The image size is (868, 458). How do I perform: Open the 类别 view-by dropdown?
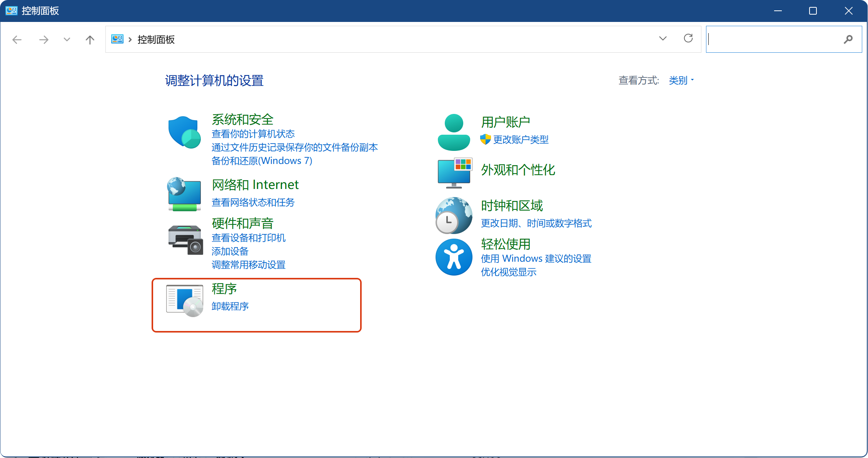click(x=681, y=80)
